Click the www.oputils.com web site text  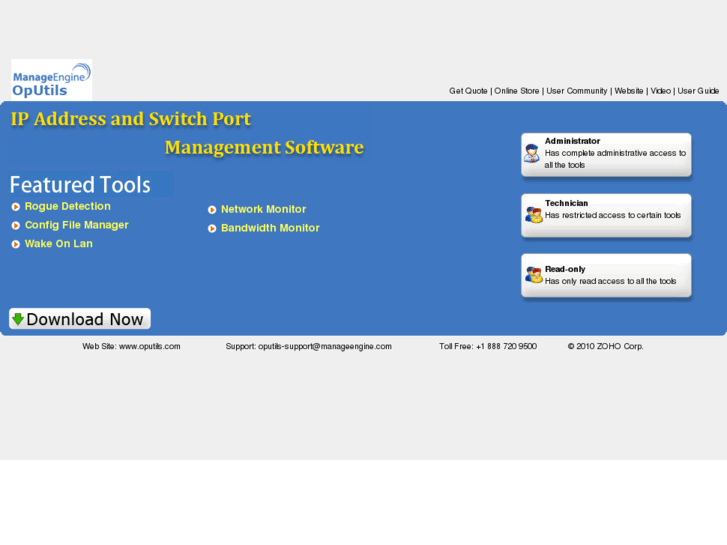(x=150, y=346)
